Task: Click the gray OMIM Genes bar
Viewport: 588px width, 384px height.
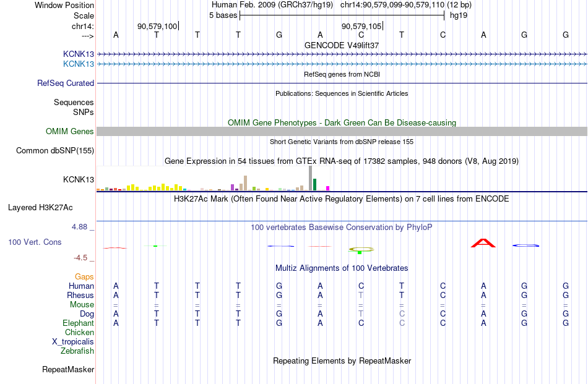Action: [x=342, y=132]
